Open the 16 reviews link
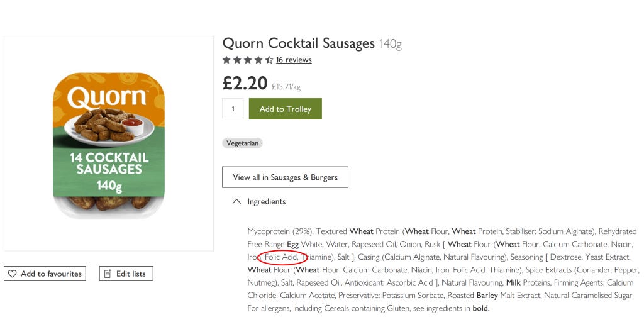The height and width of the screenshot is (322, 644). click(294, 60)
